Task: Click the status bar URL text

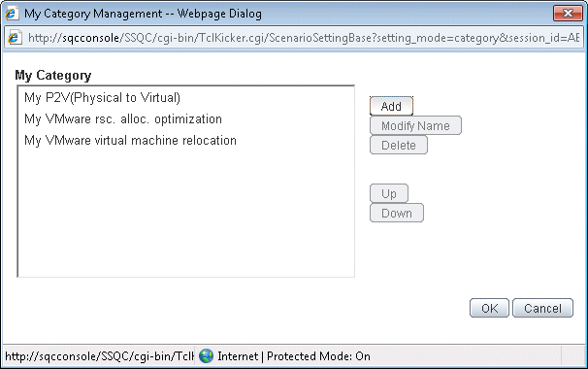Action: tap(99, 355)
